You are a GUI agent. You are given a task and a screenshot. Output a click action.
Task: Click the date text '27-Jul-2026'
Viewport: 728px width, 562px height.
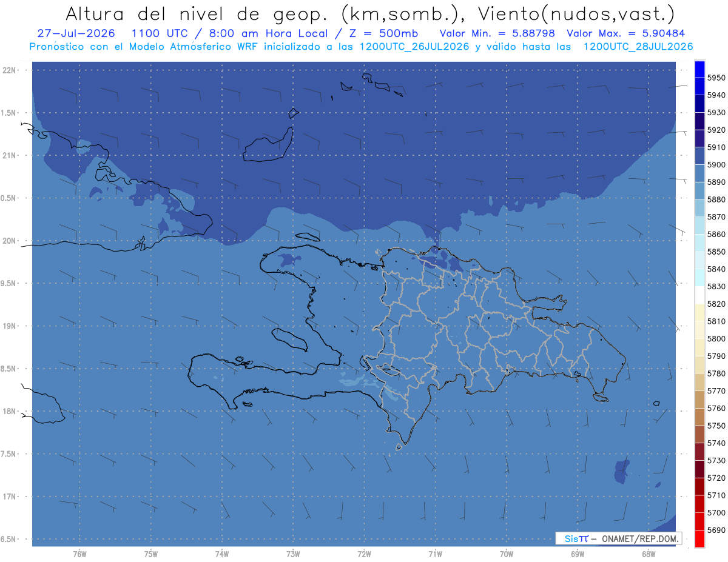pos(76,33)
